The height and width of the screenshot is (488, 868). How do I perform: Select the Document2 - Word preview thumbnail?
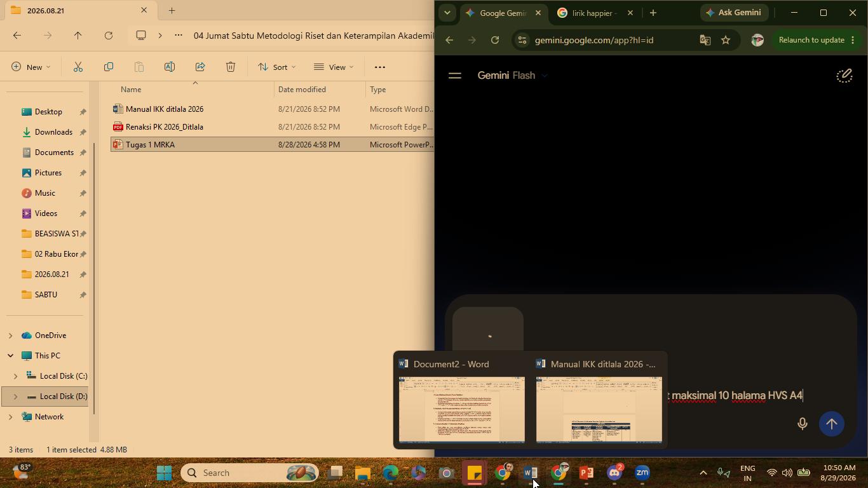pyautogui.click(x=462, y=410)
